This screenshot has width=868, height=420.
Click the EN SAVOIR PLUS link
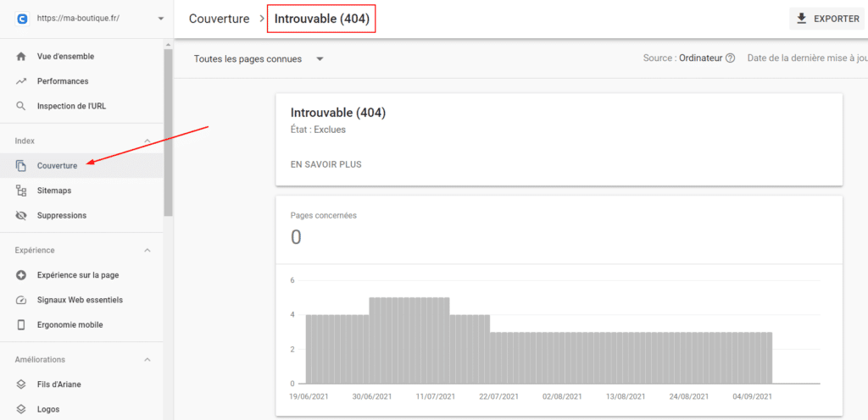point(325,164)
